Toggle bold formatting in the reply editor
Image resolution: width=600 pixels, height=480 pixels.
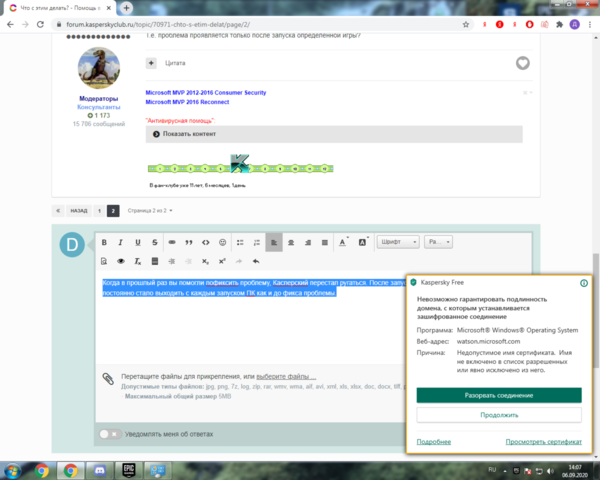104,242
